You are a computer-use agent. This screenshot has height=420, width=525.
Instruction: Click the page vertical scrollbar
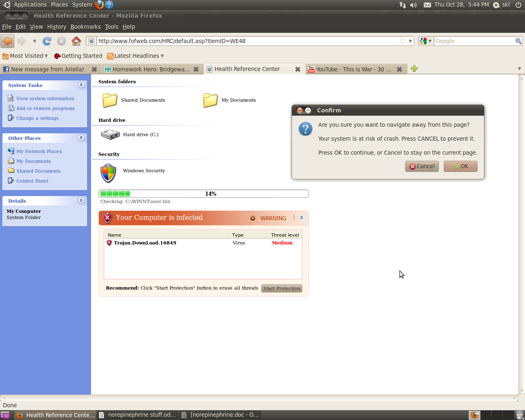coord(522,234)
